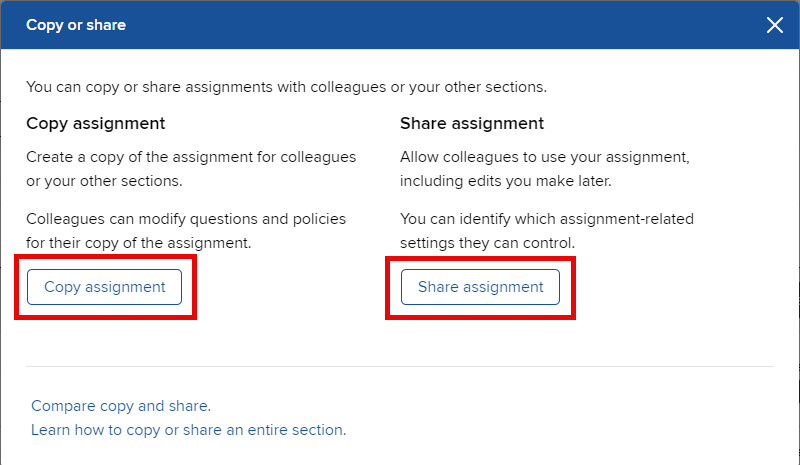Click the Copy assignment button

[x=105, y=287]
